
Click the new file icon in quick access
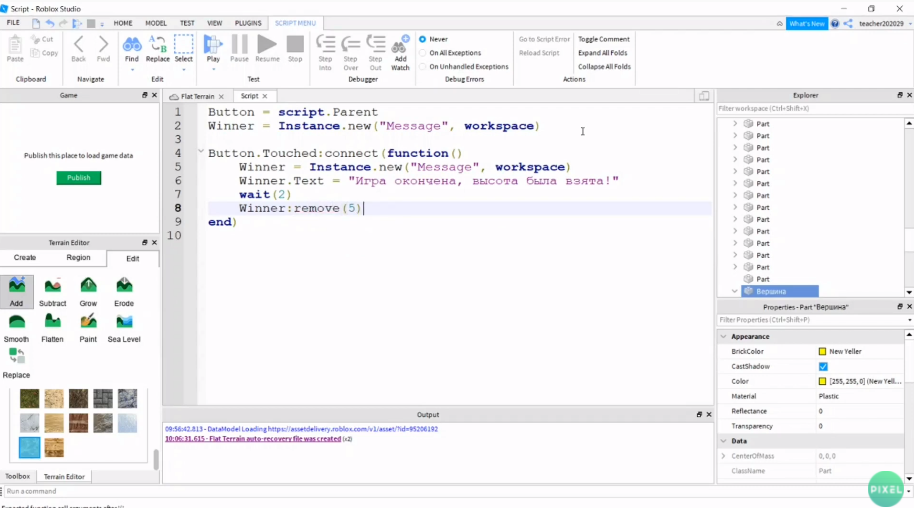tap(36, 23)
